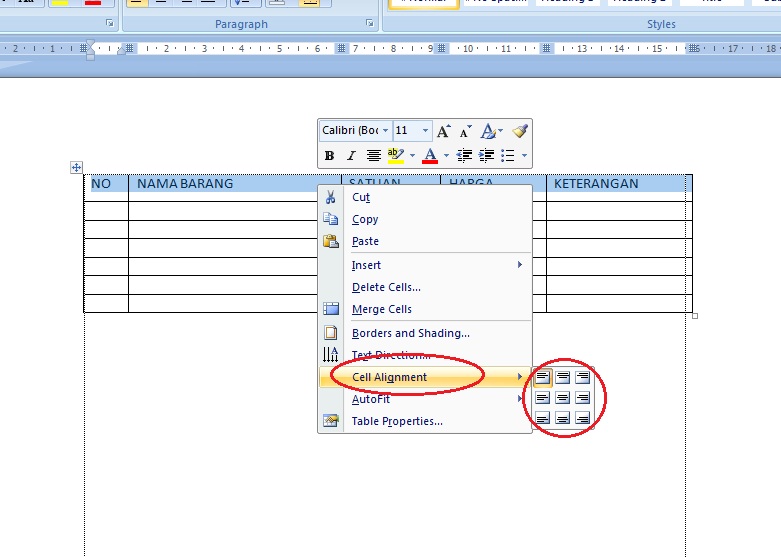The width and height of the screenshot is (781, 557).
Task: Apply yellow text highlight color
Action: pyautogui.click(x=396, y=156)
